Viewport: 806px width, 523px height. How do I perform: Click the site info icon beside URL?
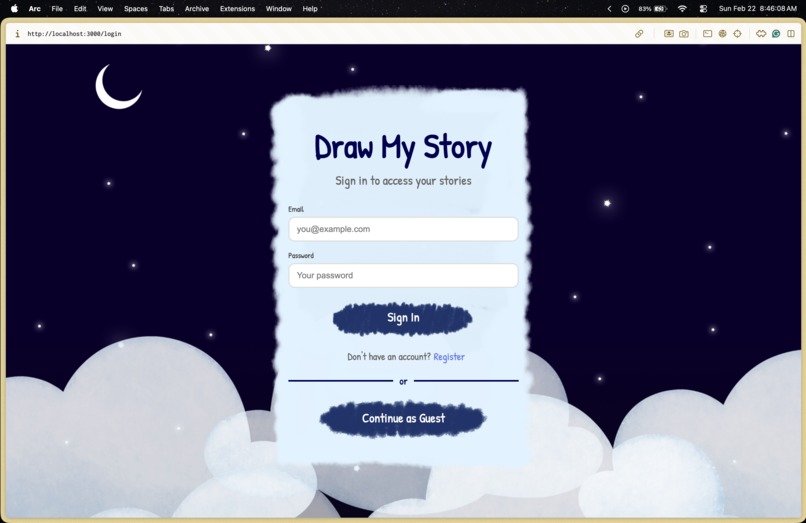tap(17, 33)
